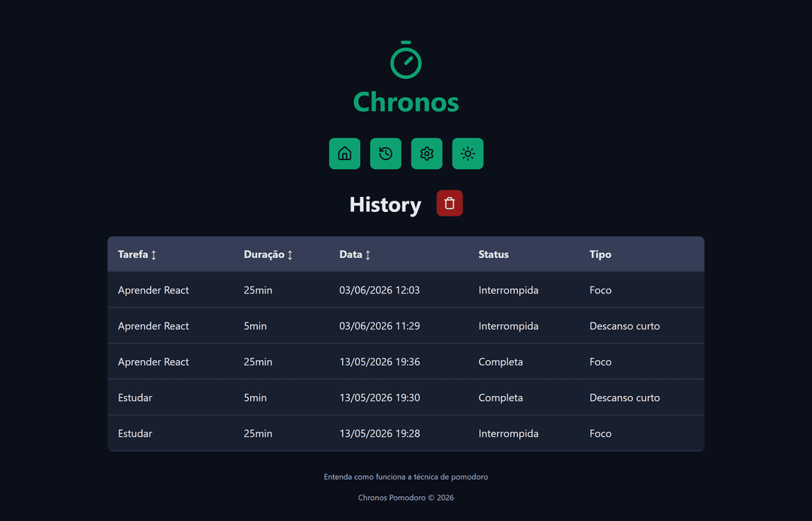Click Aprender React in the 19:36 row

tap(153, 362)
